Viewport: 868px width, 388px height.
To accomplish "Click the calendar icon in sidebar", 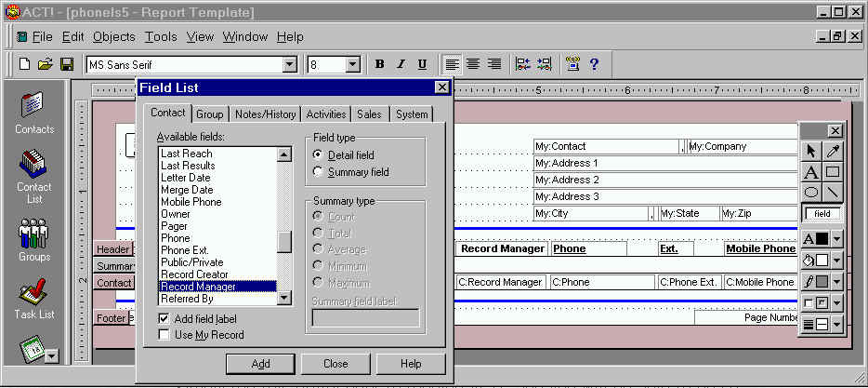I will (x=33, y=349).
